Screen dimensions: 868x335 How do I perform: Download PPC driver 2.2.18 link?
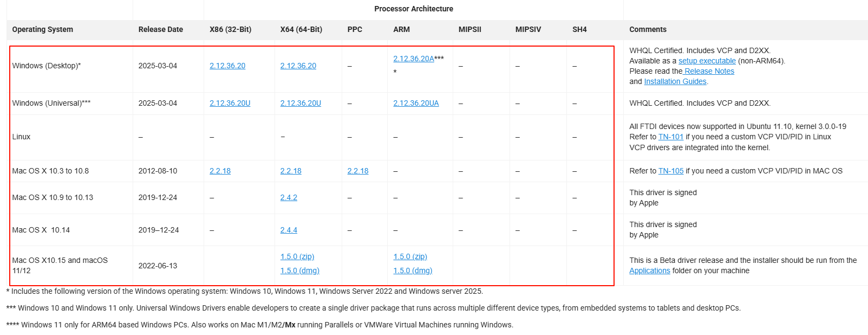click(x=358, y=171)
